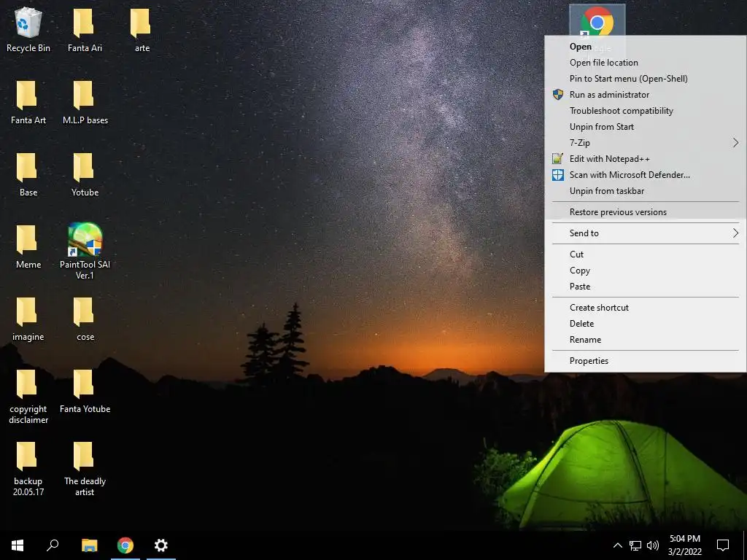Screen dimensions: 747x560
Task: Choose Cut in the context menu
Action: click(x=645, y=254)
